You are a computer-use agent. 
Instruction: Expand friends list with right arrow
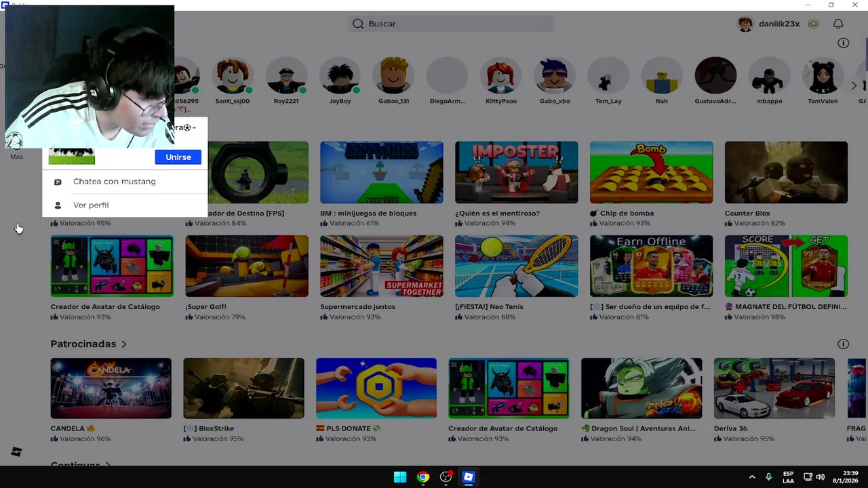(854, 85)
